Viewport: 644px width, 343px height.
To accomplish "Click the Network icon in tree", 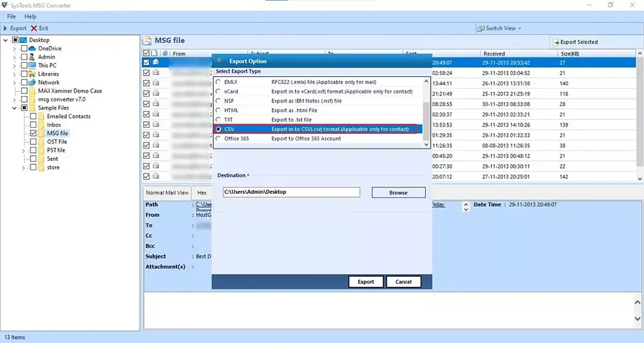I will pyautogui.click(x=32, y=83).
